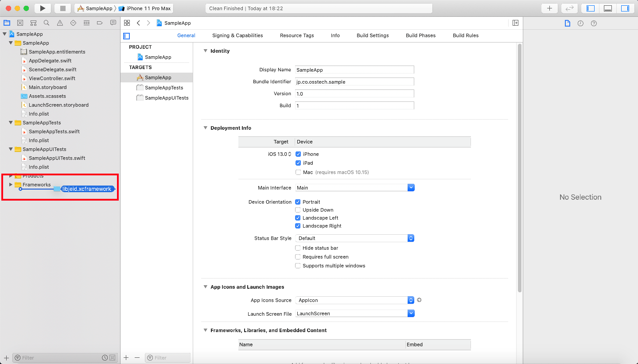
Task: Click the Display Name field
Action: tap(354, 70)
